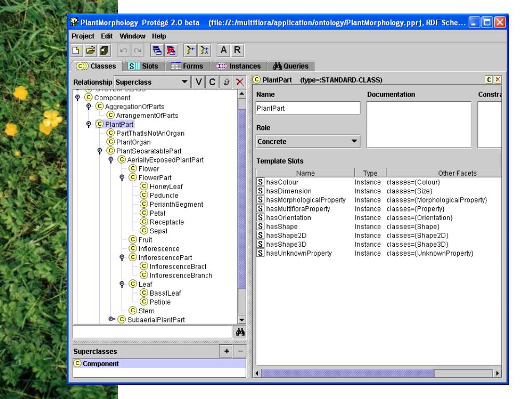This screenshot has width=532, height=399.
Task: Open the Role dropdown showing Concrete
Action: tap(308, 141)
